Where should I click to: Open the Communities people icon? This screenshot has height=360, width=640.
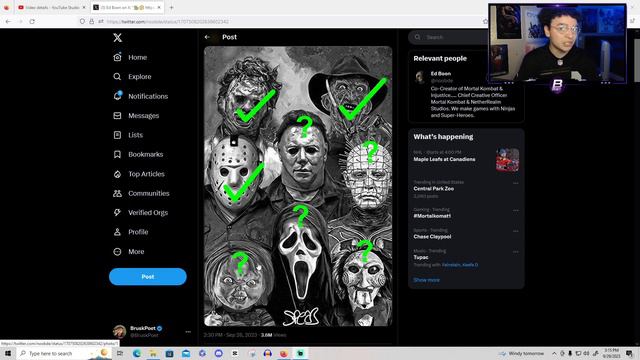117,193
